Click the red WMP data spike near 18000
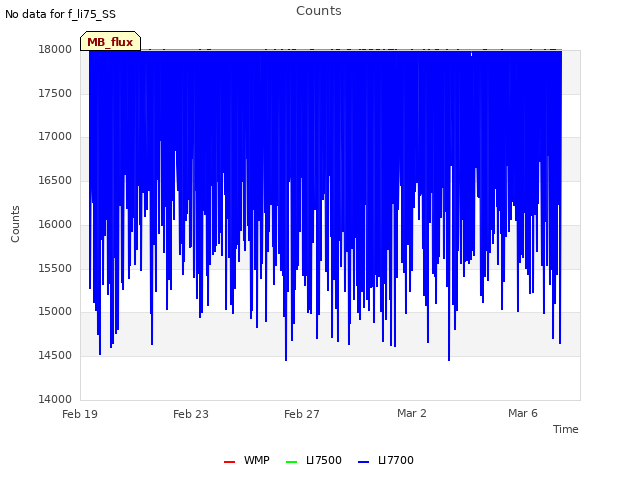 click(x=471, y=53)
